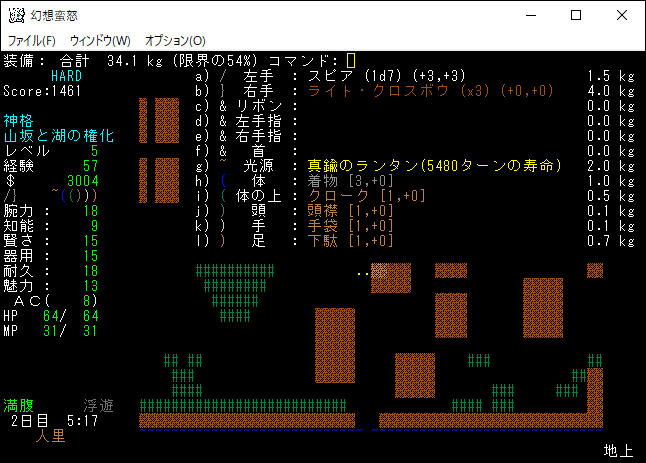Screen dimensions: 646x463
Task: Select the ライト・クロスボウ equipment entry
Action: tap(422, 91)
